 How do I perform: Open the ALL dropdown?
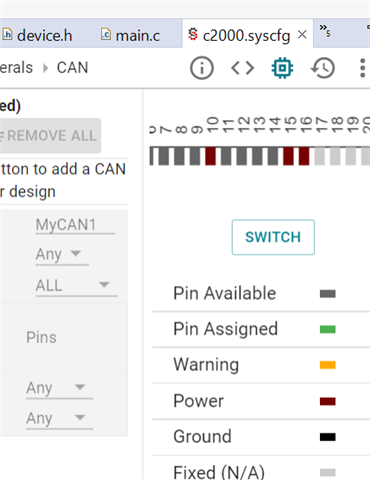tap(76, 286)
